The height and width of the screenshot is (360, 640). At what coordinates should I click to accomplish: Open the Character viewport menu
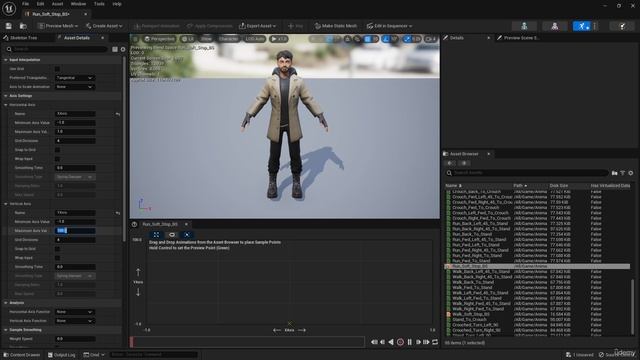coord(228,39)
